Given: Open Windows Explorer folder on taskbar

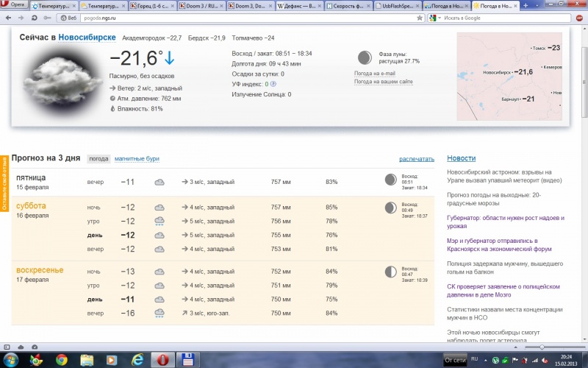Looking at the screenshot, I should pos(87,360).
